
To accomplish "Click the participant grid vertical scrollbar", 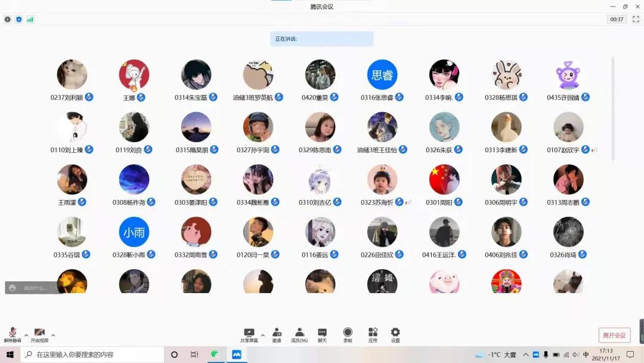I will click(x=613, y=107).
